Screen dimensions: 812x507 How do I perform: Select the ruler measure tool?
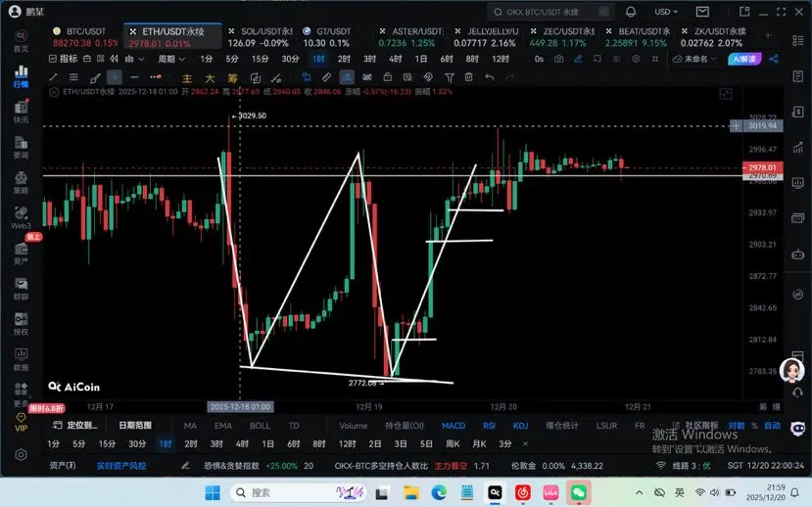(326, 77)
